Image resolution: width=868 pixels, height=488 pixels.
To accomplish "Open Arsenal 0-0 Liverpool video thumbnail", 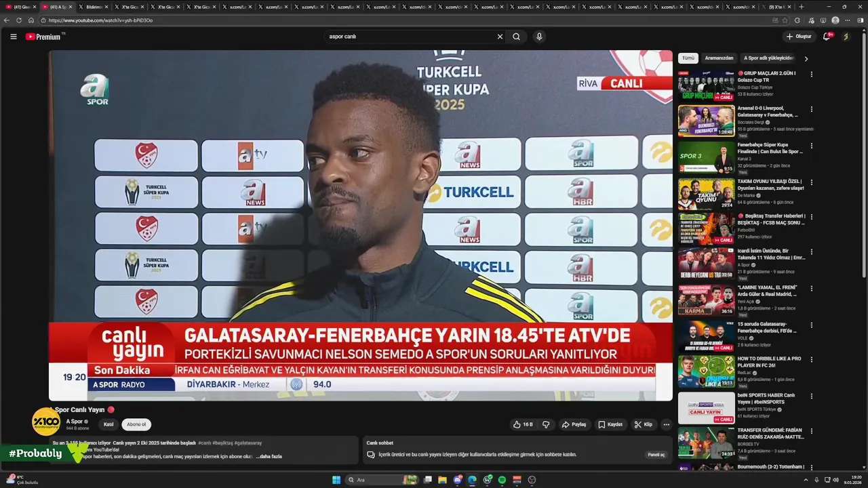I will (706, 121).
